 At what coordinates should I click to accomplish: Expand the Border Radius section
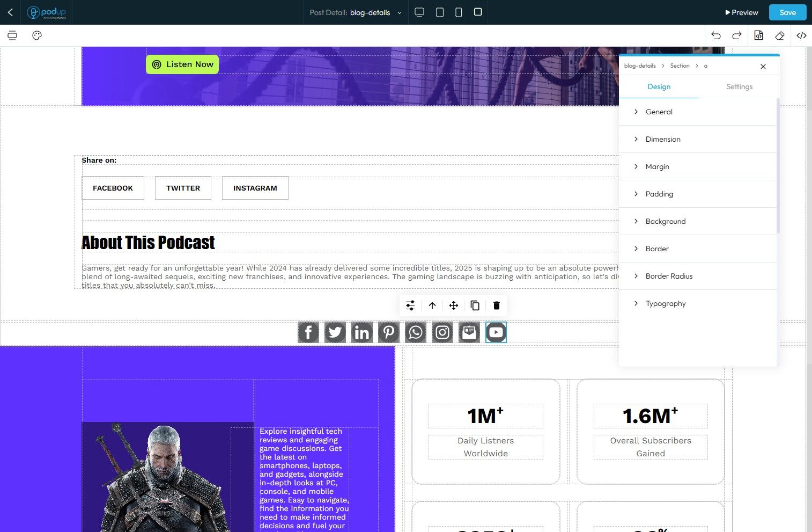(x=698, y=276)
